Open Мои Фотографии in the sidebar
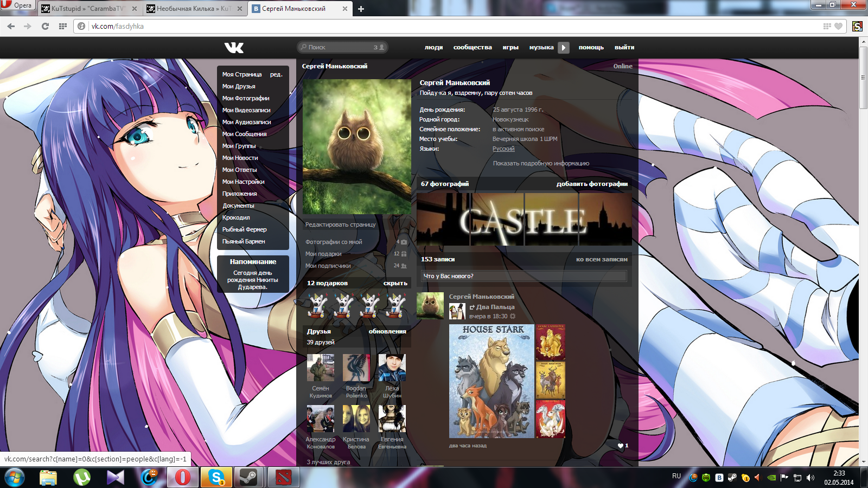This screenshot has width=868, height=488. (x=246, y=98)
